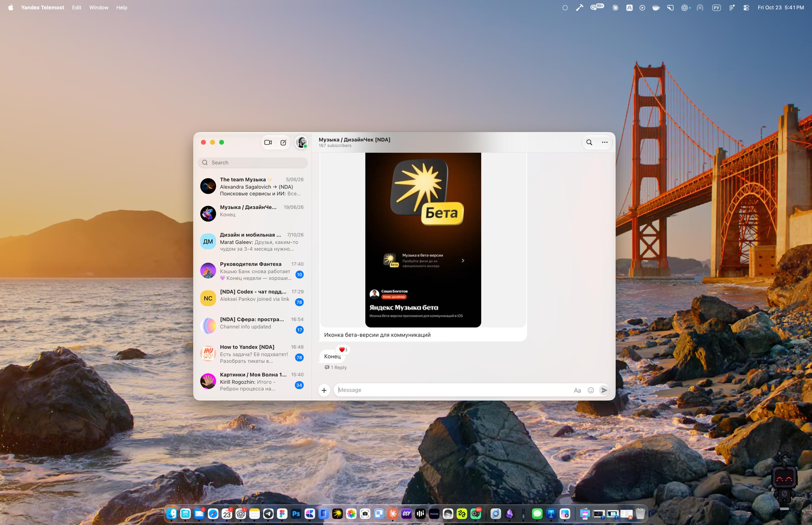Click the sidebar Search field
812x525 pixels.
pos(252,163)
